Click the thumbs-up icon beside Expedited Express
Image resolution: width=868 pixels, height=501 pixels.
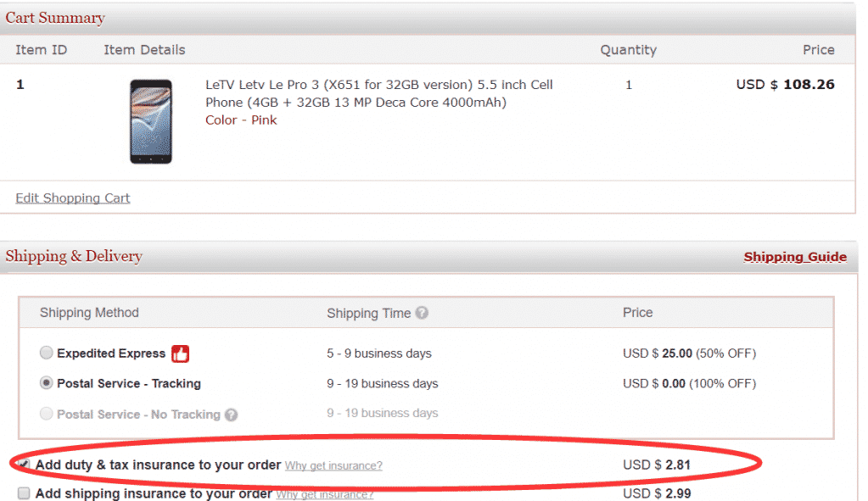180,353
